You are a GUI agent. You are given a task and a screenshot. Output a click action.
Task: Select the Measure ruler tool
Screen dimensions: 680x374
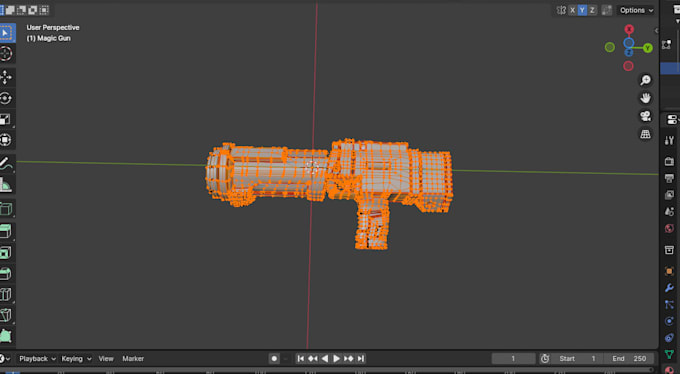(x=6, y=184)
